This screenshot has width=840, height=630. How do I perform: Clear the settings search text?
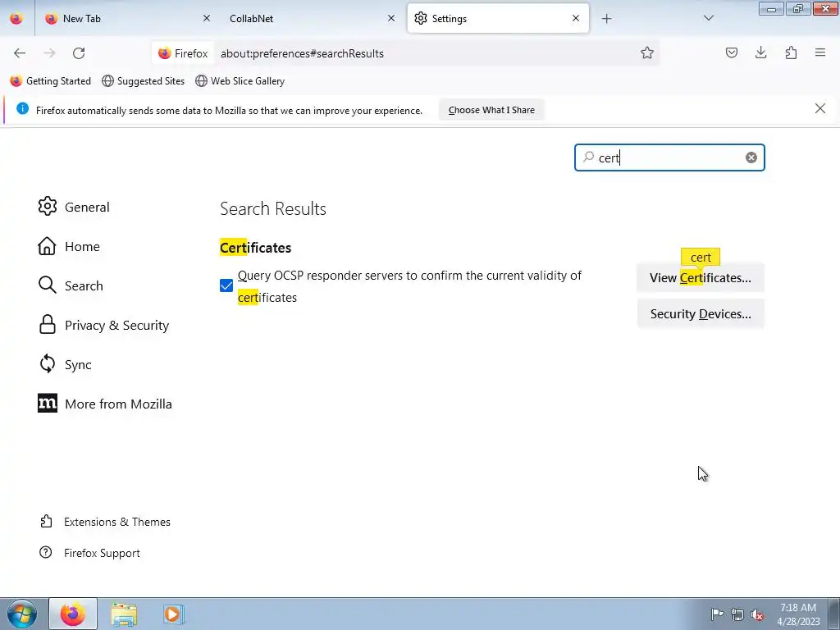pos(751,157)
